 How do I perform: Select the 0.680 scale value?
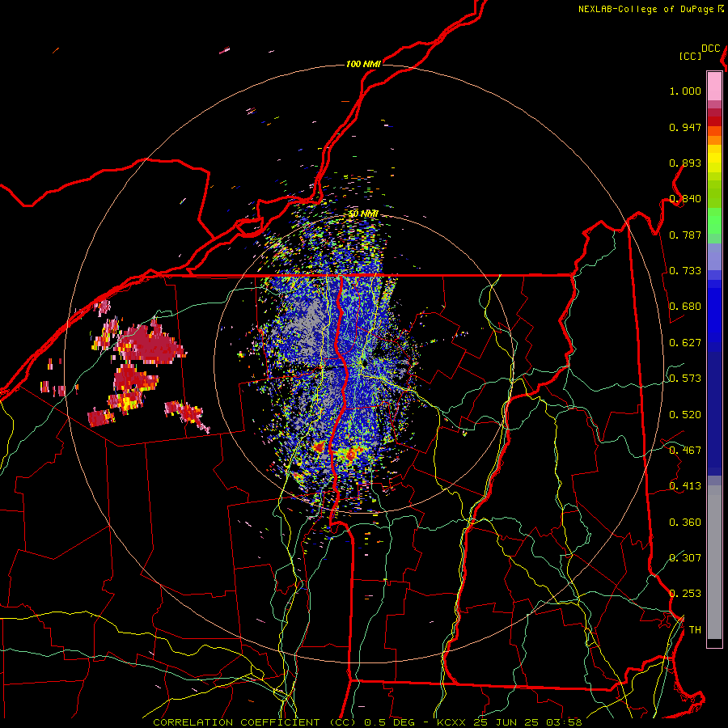[x=685, y=307]
